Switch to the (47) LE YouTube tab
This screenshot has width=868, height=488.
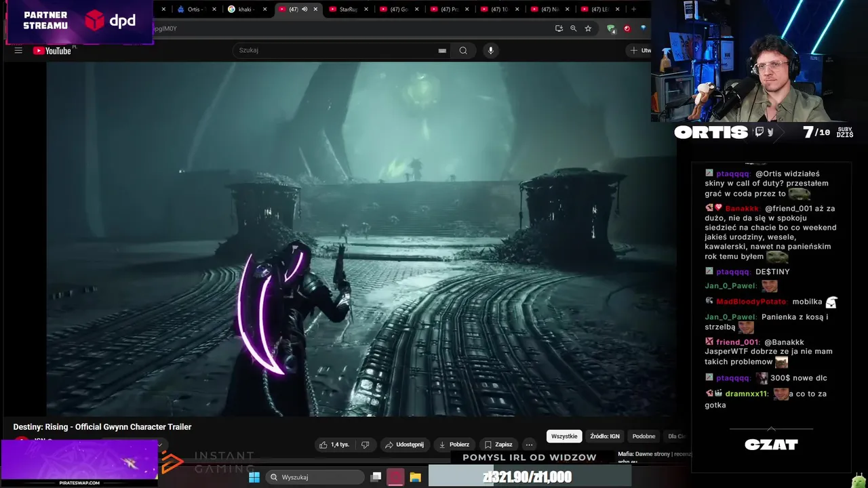pos(599,9)
